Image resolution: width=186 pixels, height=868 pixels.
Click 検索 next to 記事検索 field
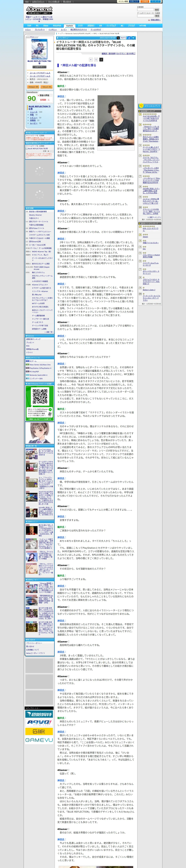pyautogui.click(x=157, y=10)
